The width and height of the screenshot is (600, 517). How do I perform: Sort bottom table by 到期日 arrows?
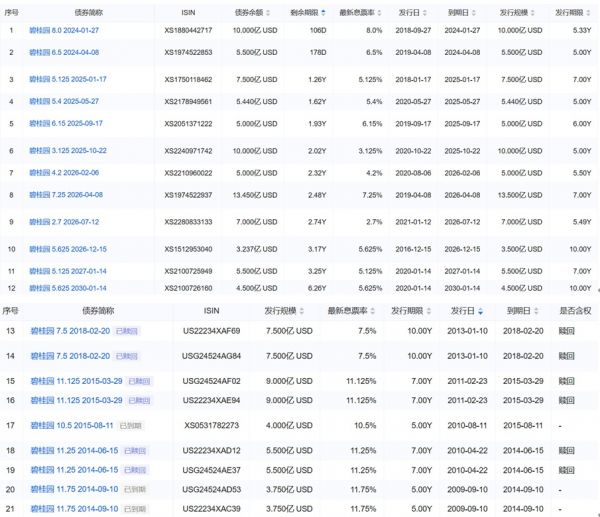(536, 311)
